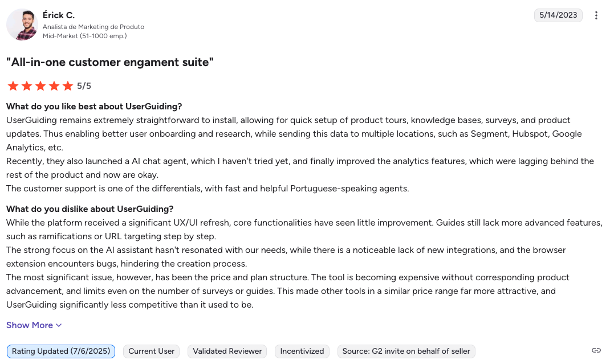614x364 pixels.
Task: Select the fifth rating star
Action: [x=68, y=86]
